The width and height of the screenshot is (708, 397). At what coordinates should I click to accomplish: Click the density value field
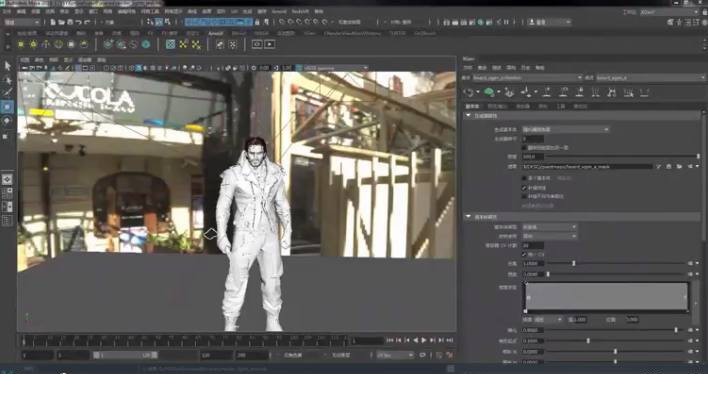point(533,157)
